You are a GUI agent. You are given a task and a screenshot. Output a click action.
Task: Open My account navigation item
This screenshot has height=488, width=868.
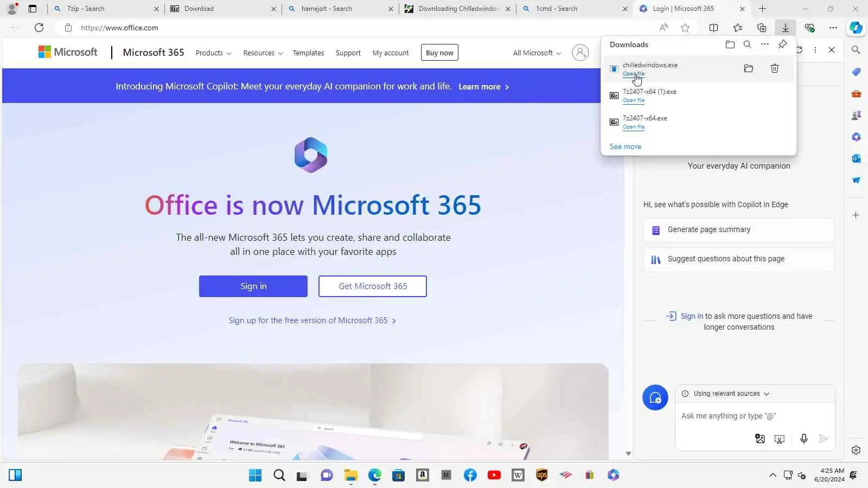[391, 53]
